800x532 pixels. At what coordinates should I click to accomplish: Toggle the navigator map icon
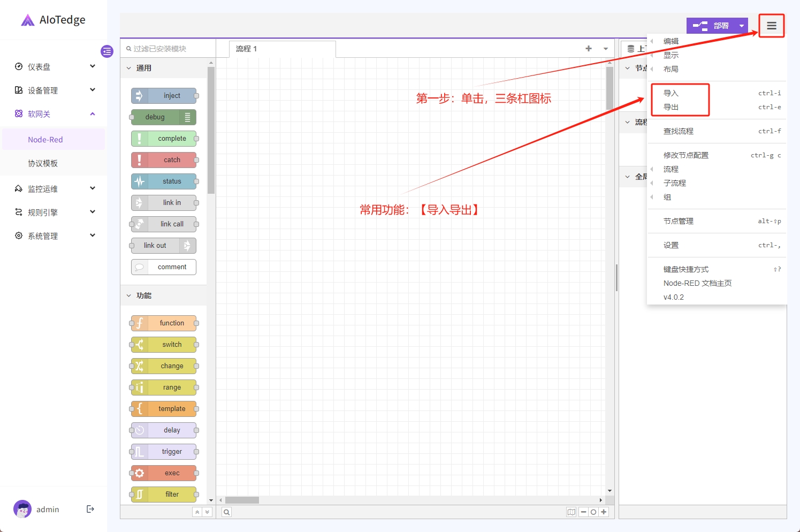coord(571,512)
